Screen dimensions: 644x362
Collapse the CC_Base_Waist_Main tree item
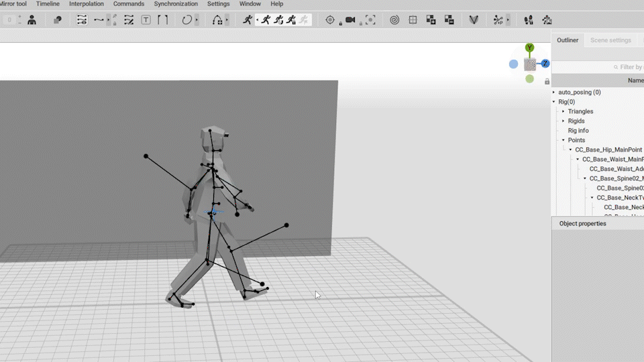[578, 160]
